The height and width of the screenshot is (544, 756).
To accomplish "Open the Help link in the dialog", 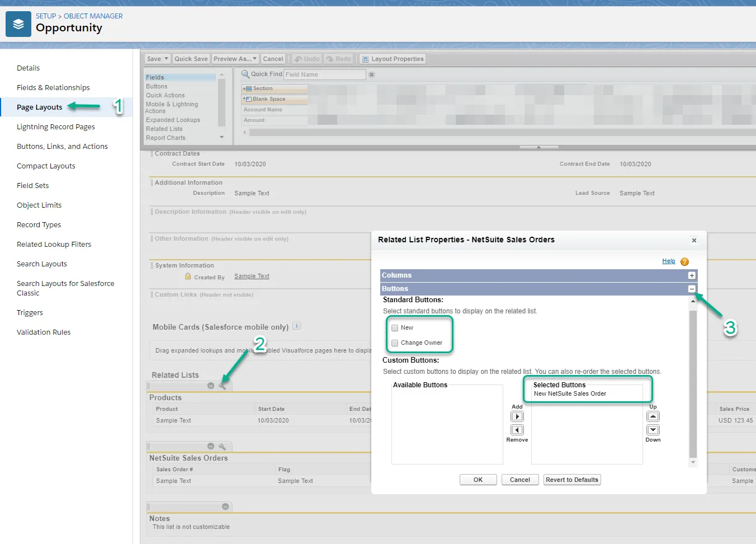I will pos(669,261).
